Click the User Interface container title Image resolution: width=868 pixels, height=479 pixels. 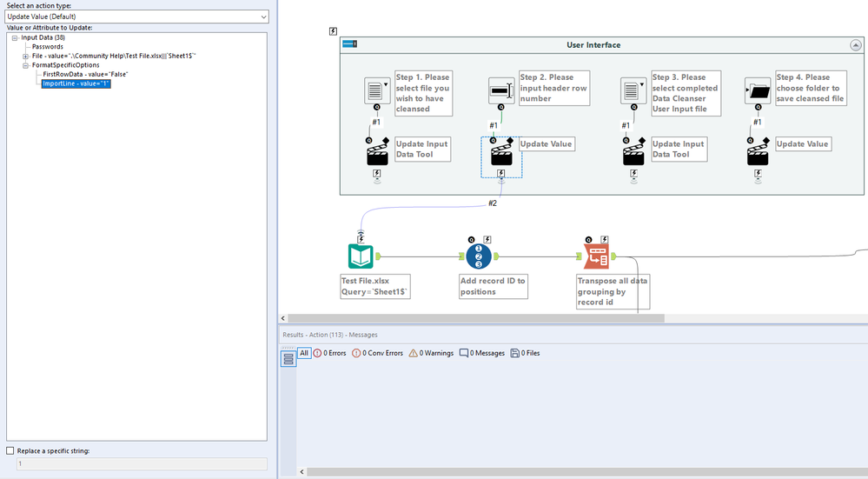[593, 45]
